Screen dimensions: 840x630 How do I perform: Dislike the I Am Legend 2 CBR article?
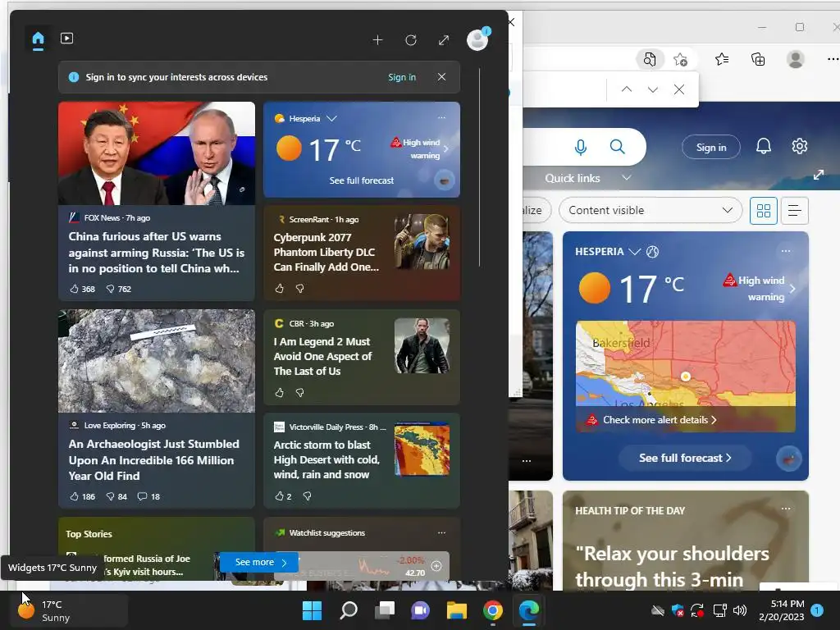click(300, 393)
